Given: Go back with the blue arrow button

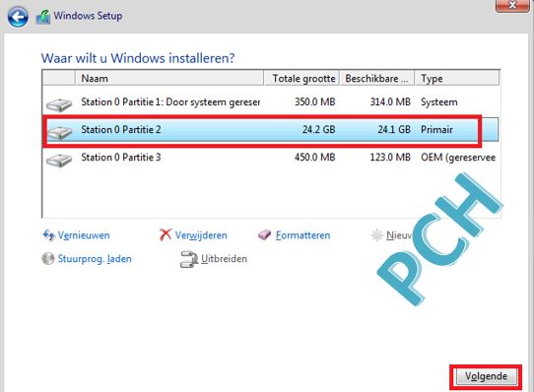Looking at the screenshot, I should tap(18, 17).
